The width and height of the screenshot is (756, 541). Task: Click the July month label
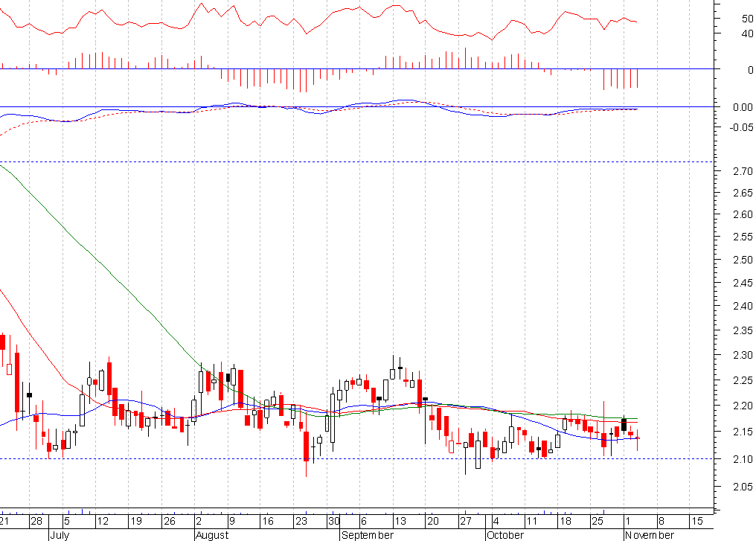60,535
